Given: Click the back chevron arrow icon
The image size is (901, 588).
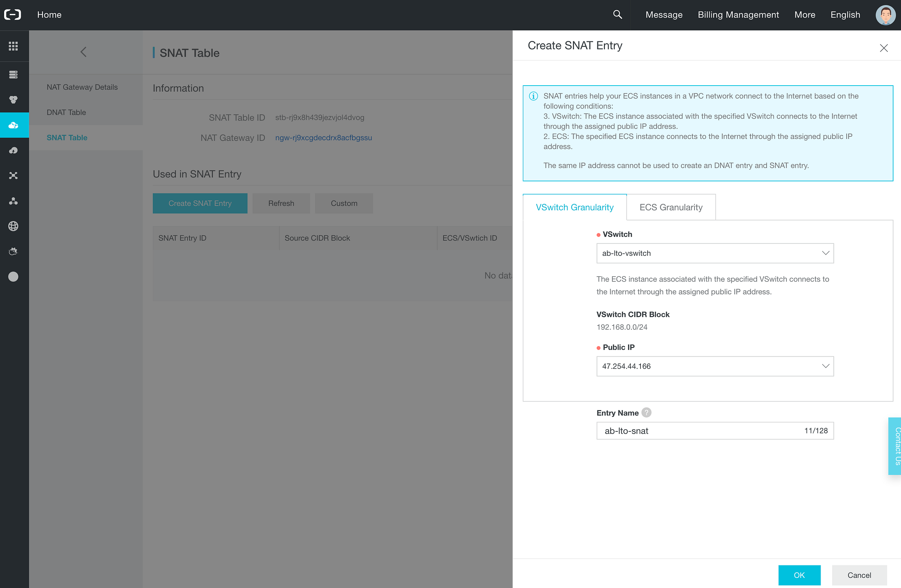Looking at the screenshot, I should coord(83,52).
